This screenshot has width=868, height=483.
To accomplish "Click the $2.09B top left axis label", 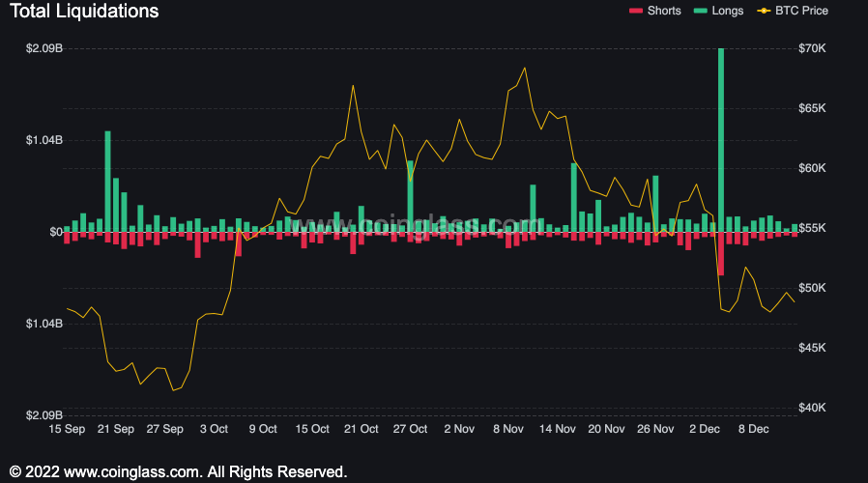I will pyautogui.click(x=44, y=48).
